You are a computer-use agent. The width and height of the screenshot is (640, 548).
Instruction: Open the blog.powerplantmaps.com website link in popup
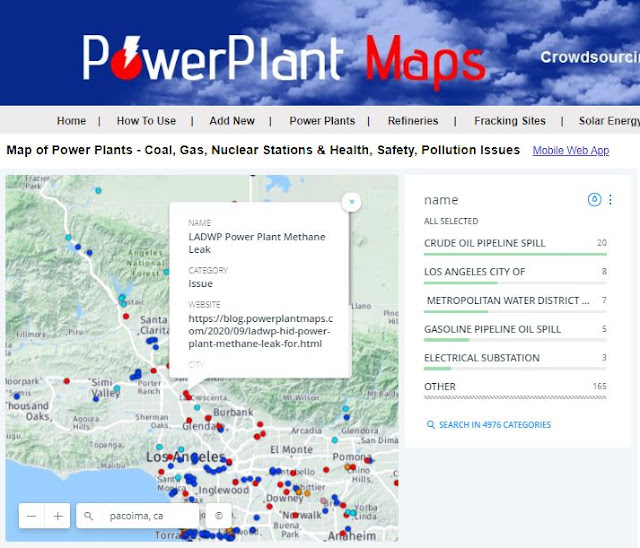pos(260,331)
